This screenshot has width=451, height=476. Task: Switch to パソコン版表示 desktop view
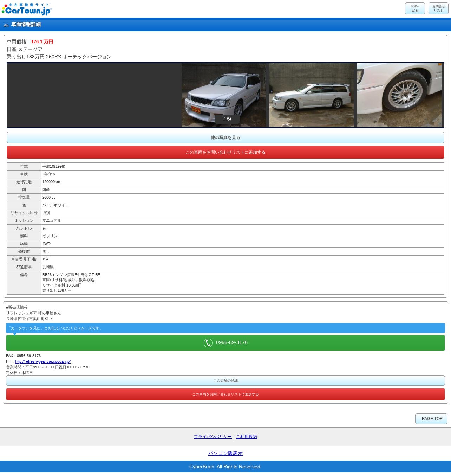pos(225,454)
